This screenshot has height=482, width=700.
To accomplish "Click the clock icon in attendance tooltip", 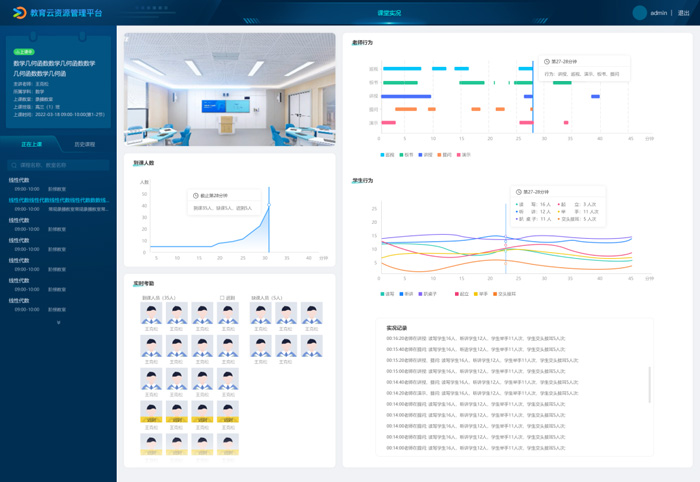I will 196,196.
